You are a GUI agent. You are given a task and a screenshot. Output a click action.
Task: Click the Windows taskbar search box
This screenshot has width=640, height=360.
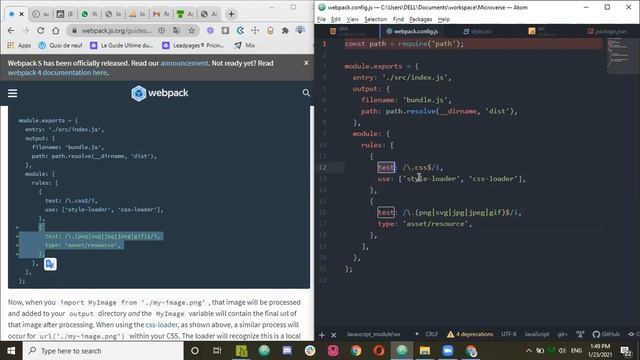pyautogui.click(x=103, y=351)
